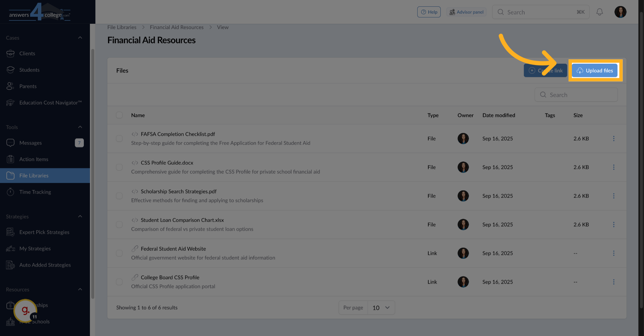This screenshot has width=644, height=336.
Task: Click the owner avatar on CSS Profile Guide.docx row
Action: tap(463, 167)
